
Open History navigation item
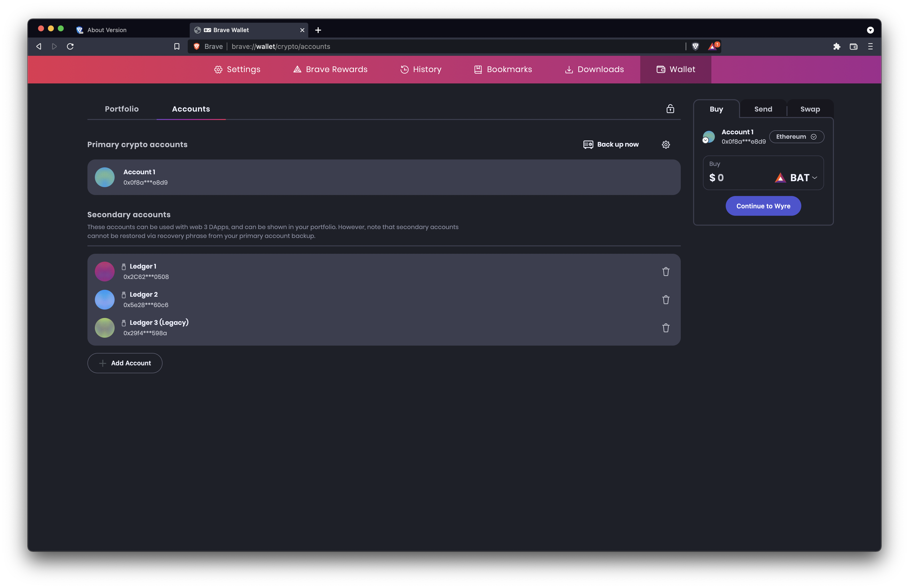tap(420, 69)
